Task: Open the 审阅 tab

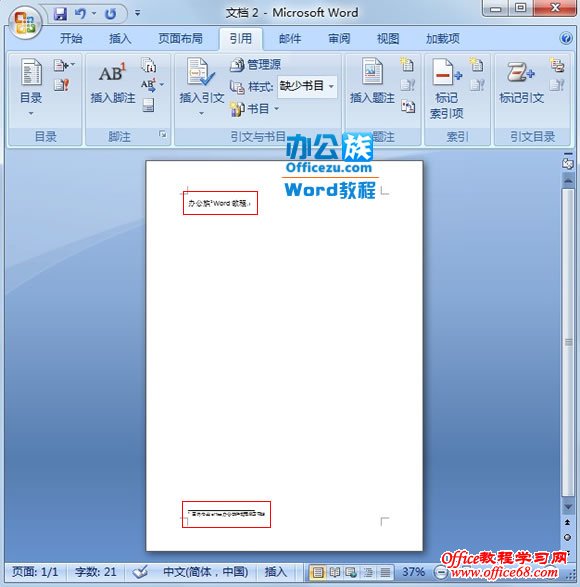Action: click(x=339, y=39)
